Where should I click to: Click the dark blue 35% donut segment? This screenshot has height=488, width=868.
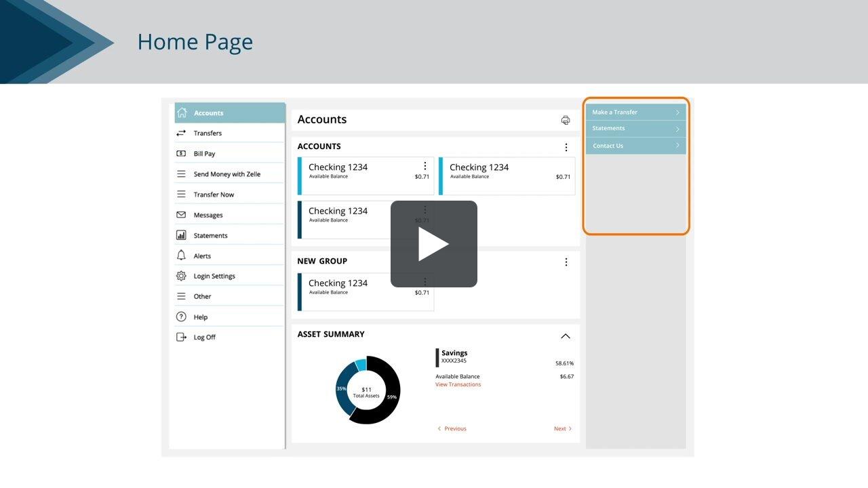pos(342,389)
